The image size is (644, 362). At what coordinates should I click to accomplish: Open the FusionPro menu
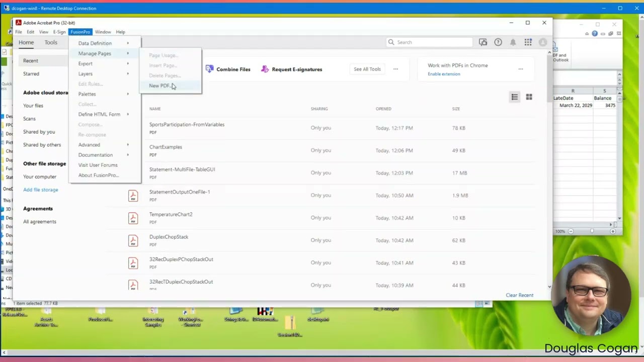80,32
